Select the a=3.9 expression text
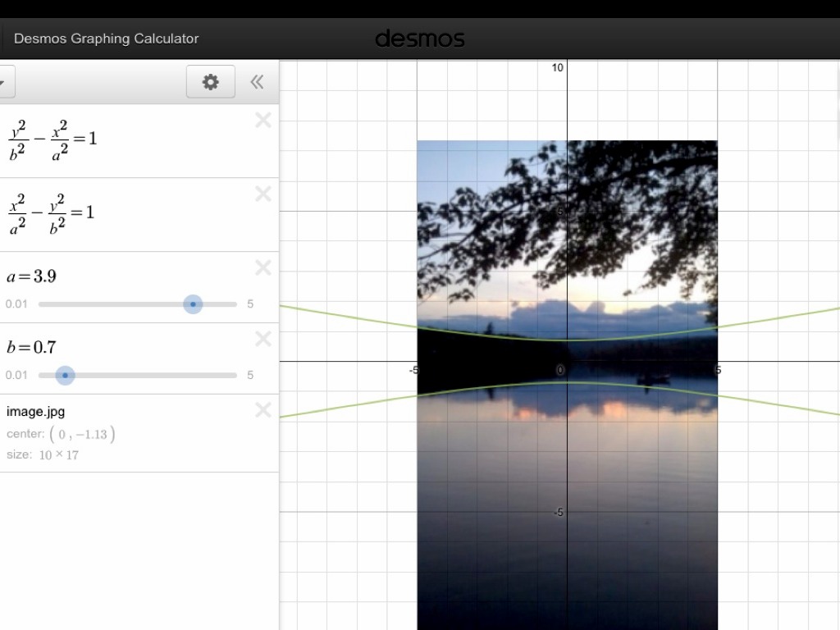The height and width of the screenshot is (630, 840). [31, 276]
